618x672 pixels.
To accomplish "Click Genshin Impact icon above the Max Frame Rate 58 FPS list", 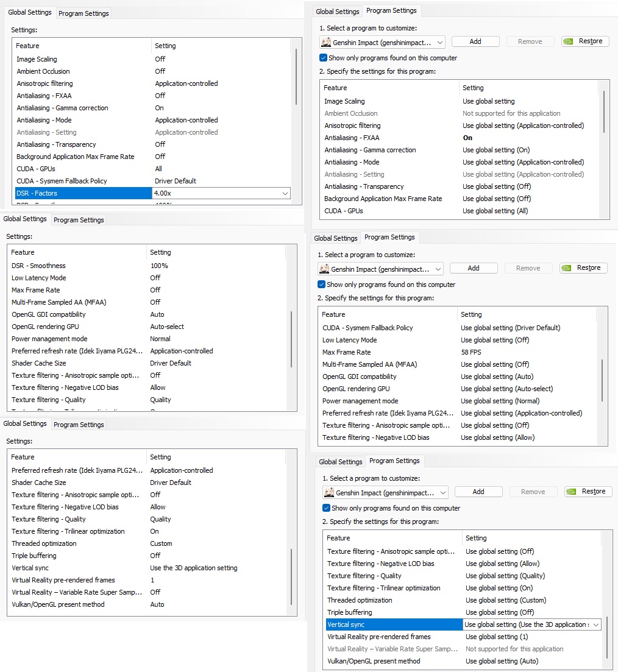I will click(324, 269).
